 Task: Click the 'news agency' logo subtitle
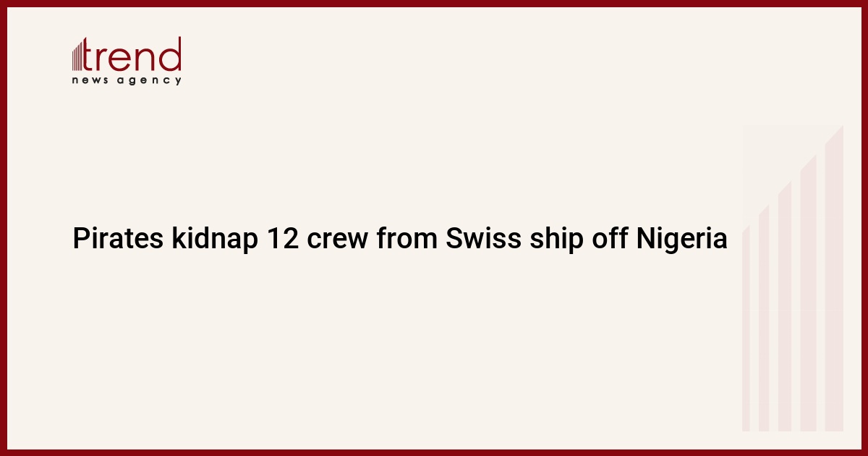point(127,80)
